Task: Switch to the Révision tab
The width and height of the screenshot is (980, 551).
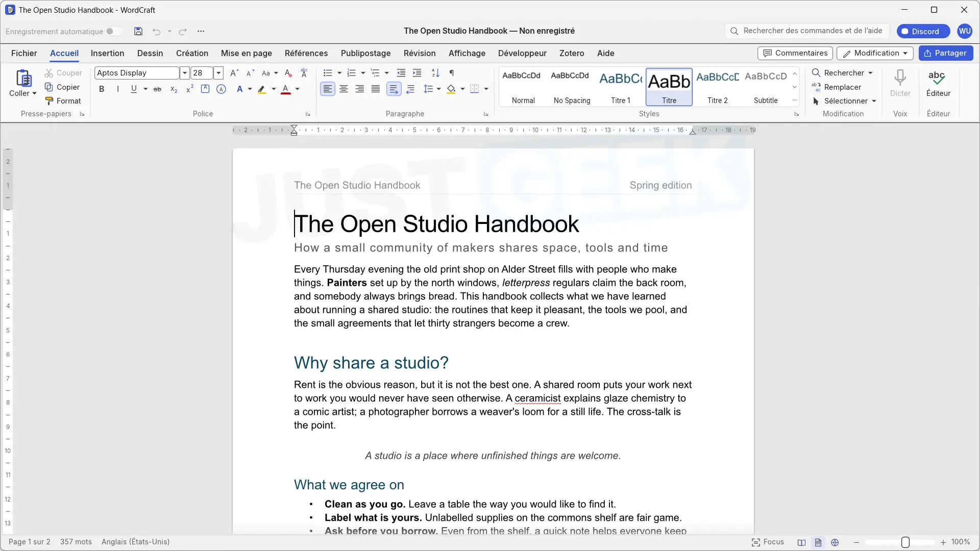Action: click(x=420, y=53)
